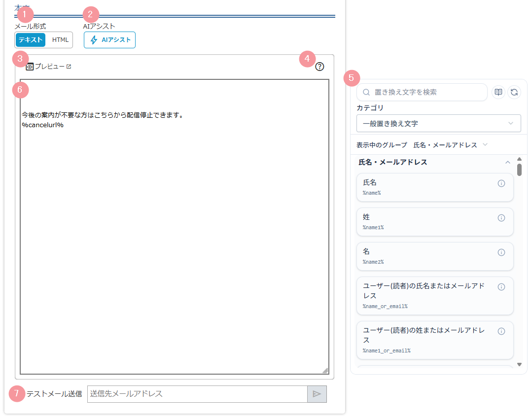
Task: Click the メール形式 label
Action: 30,27
